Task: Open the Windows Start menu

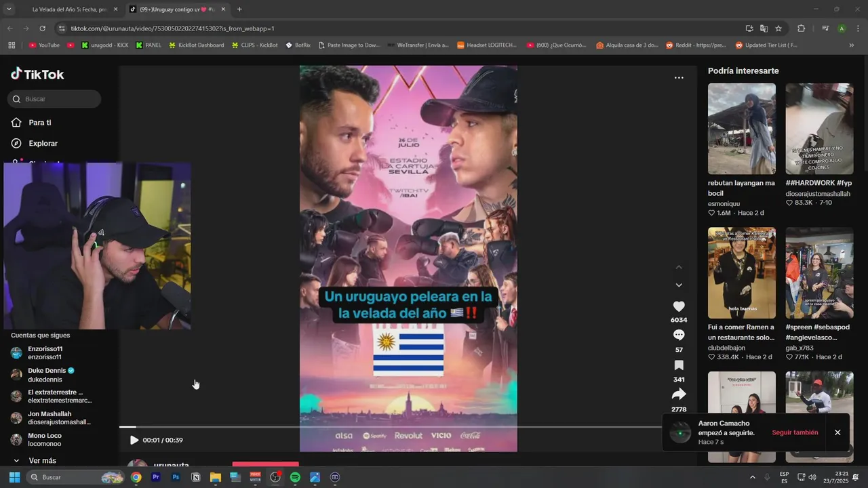Action: click(14, 477)
